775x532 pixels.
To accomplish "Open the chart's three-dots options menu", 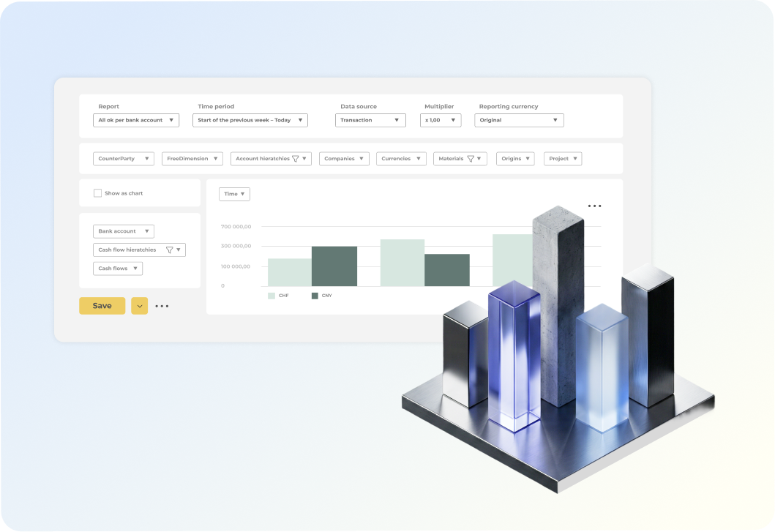I will point(594,206).
